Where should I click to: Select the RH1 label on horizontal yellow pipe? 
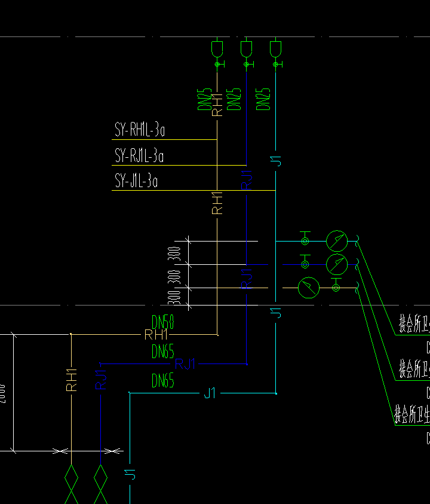point(156,335)
